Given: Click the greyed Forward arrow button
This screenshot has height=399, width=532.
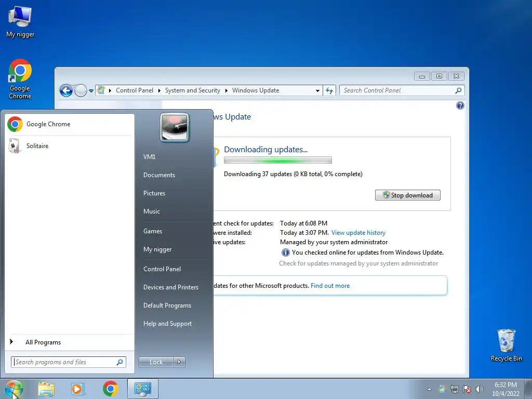Looking at the screenshot, I should [x=81, y=90].
